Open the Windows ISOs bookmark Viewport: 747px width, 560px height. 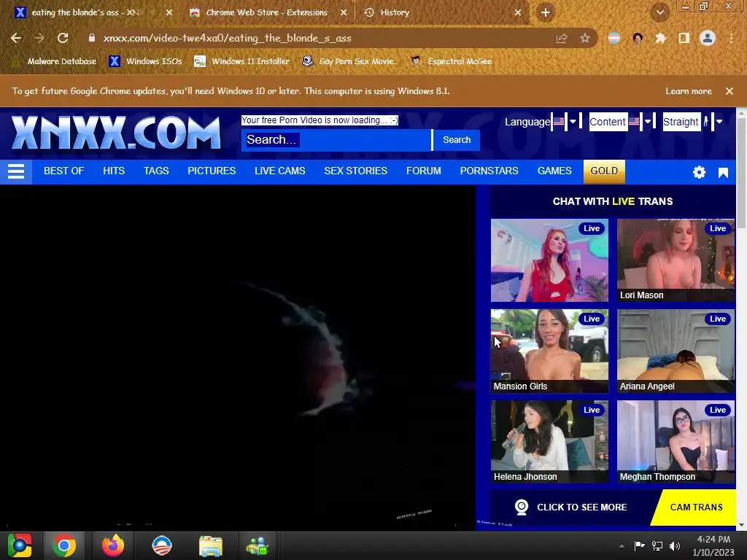click(146, 61)
